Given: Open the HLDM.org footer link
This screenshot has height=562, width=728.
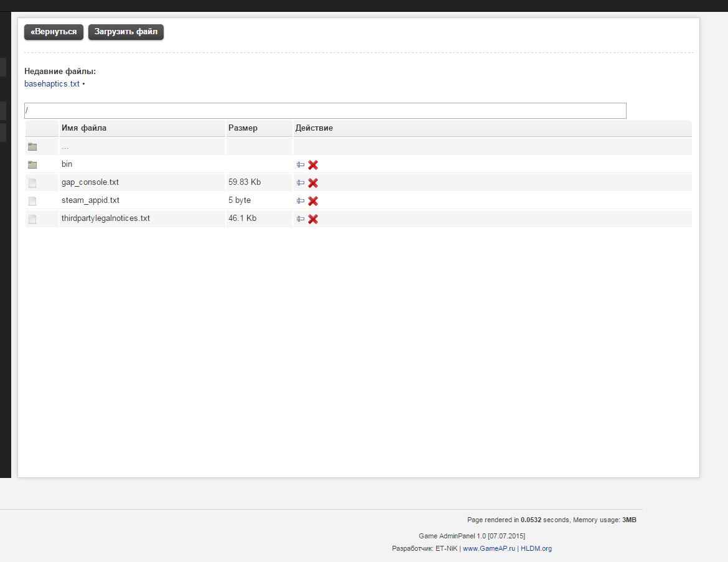Looking at the screenshot, I should (x=536, y=548).
